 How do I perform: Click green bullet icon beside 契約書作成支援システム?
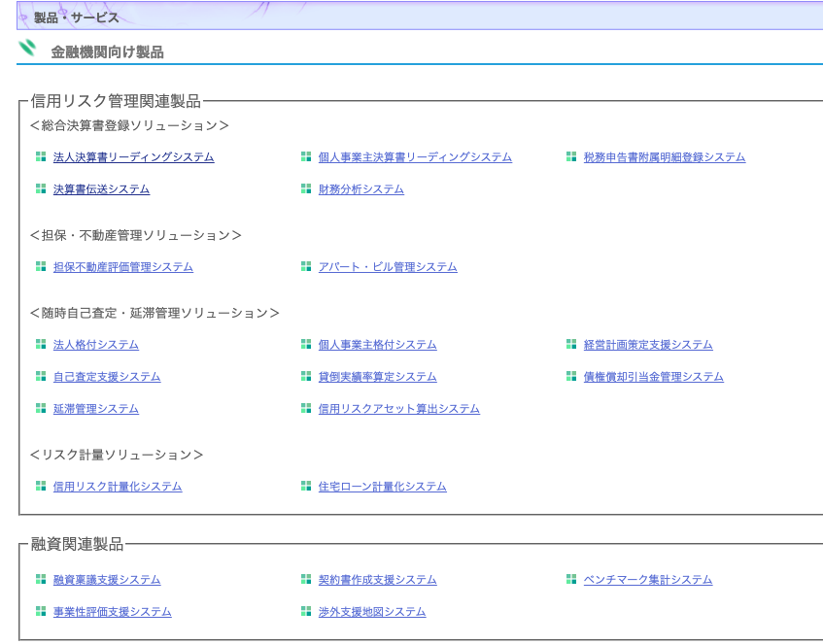pos(306,579)
